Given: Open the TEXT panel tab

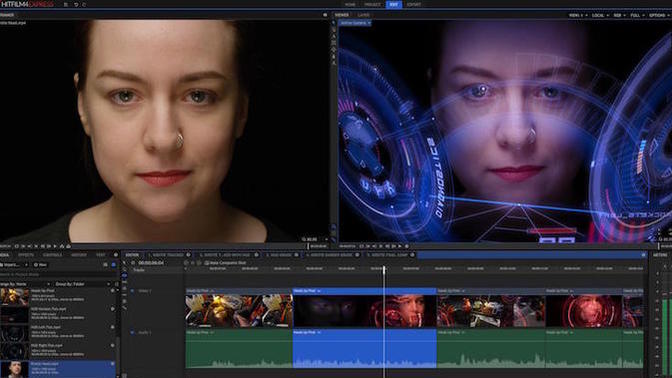Looking at the screenshot, I should pyautogui.click(x=101, y=255).
